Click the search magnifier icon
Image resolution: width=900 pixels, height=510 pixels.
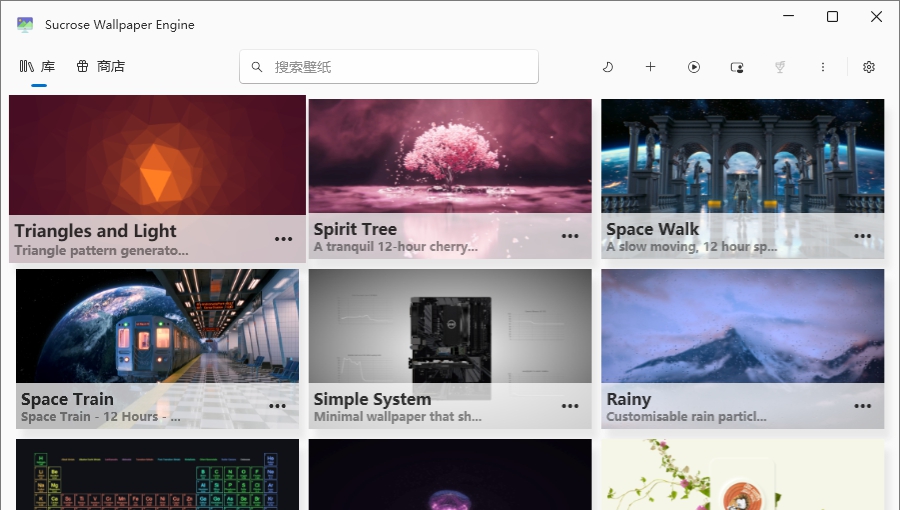(x=257, y=67)
